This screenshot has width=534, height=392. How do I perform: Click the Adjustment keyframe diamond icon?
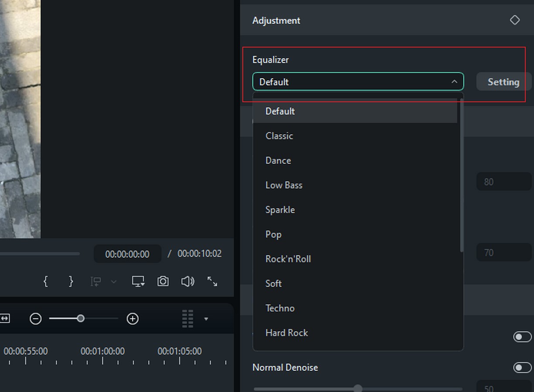pos(515,20)
